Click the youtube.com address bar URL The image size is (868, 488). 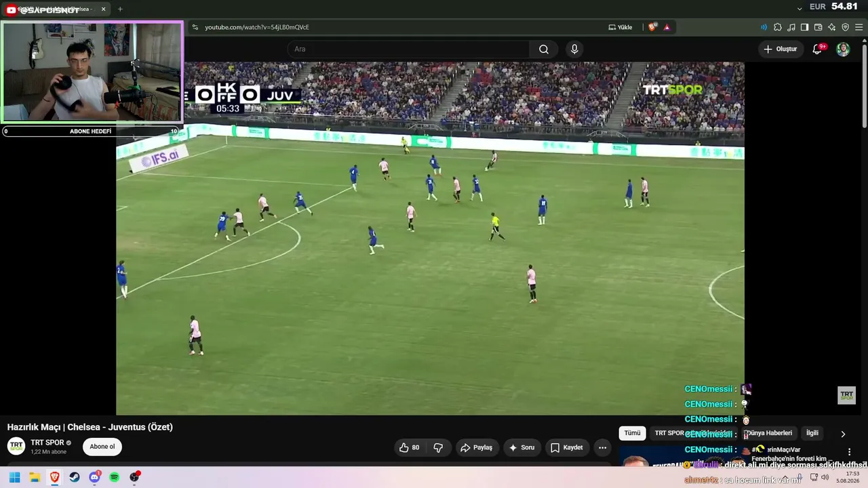pos(257,27)
